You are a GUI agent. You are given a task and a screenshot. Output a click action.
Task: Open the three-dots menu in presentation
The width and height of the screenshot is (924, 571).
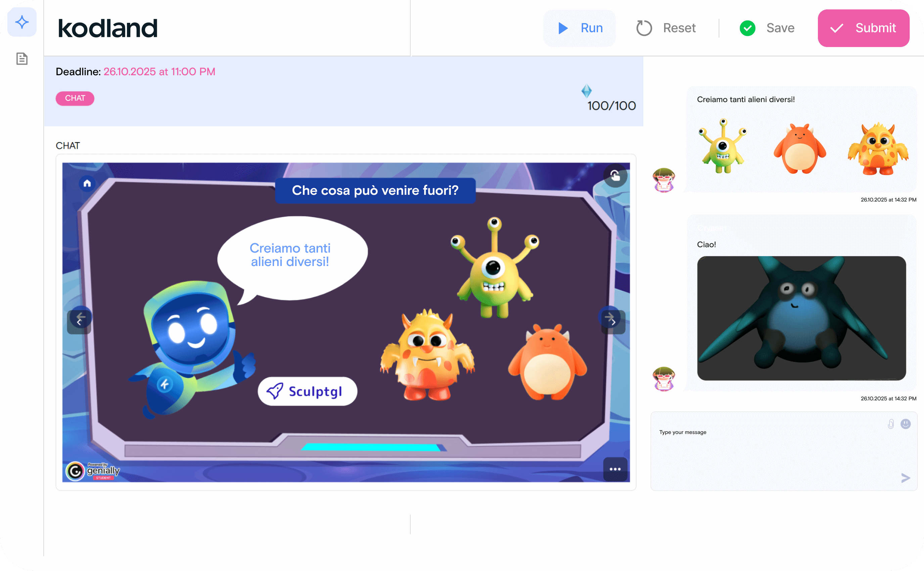pyautogui.click(x=615, y=469)
